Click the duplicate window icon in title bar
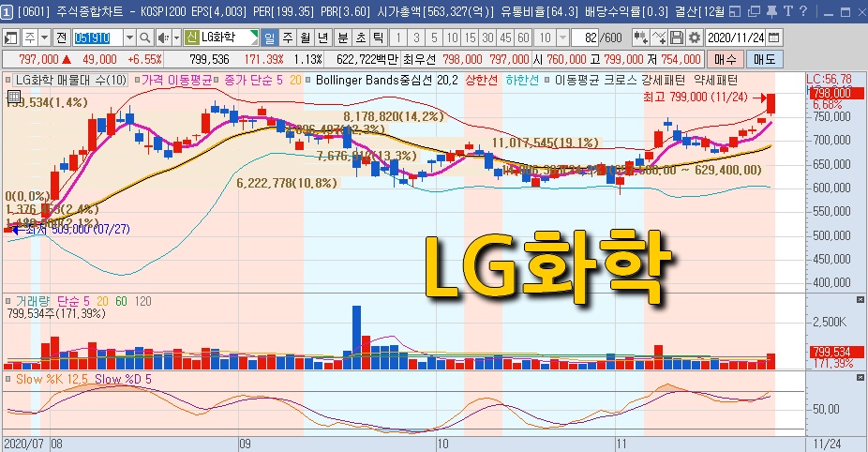This screenshot has height=452, width=868. [754, 11]
